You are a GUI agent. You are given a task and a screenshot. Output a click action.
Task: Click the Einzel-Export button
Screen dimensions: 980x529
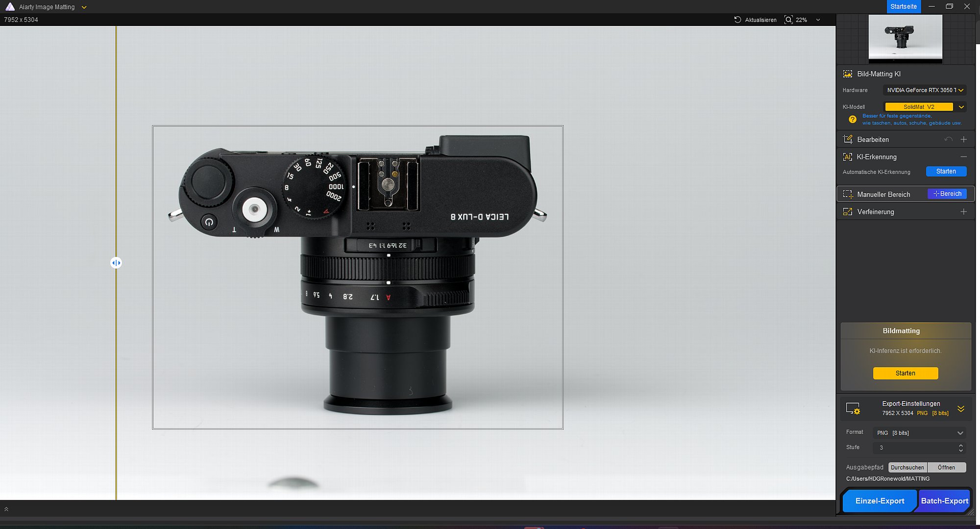click(x=880, y=501)
